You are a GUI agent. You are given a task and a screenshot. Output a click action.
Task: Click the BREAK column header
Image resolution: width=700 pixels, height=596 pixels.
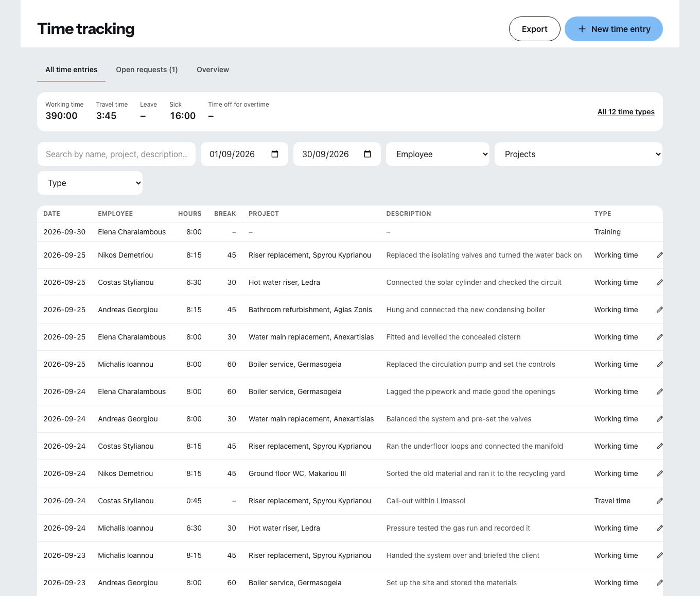coord(225,214)
